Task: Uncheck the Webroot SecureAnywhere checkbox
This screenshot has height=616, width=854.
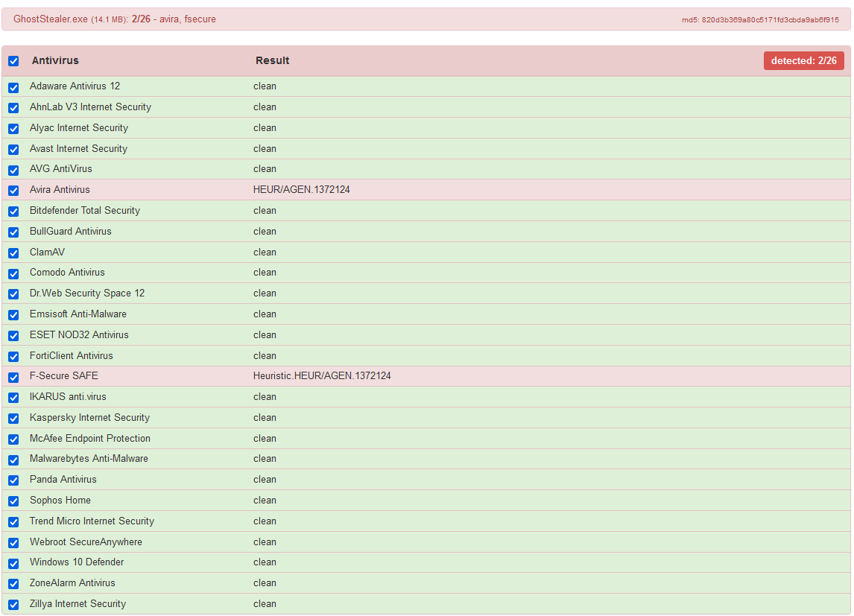Action: tap(13, 542)
